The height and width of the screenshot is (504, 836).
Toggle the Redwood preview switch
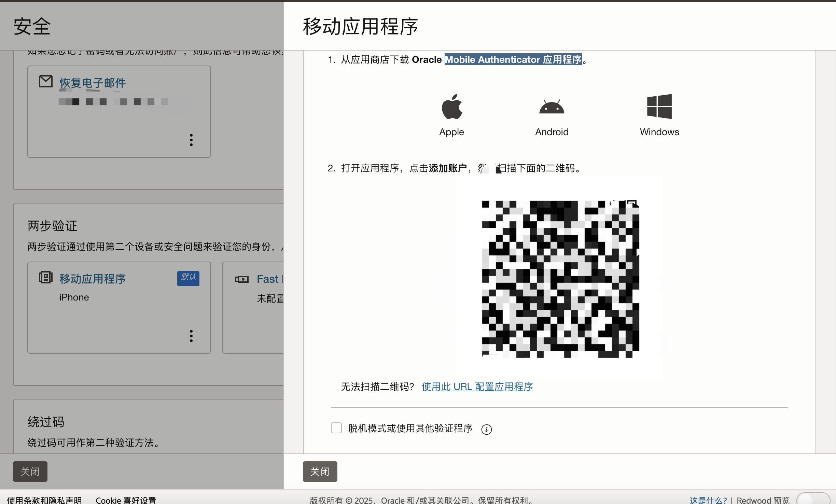[813, 499]
